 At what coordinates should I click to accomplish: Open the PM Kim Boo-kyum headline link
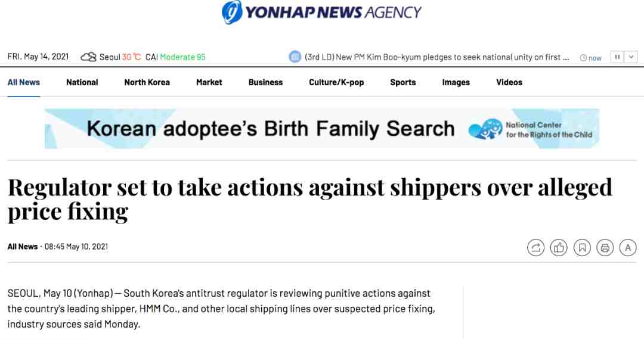tap(437, 57)
